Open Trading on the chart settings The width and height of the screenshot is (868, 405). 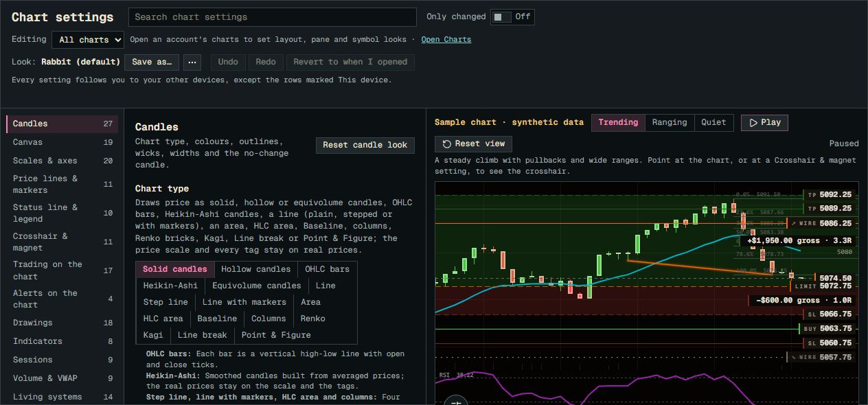62,270
